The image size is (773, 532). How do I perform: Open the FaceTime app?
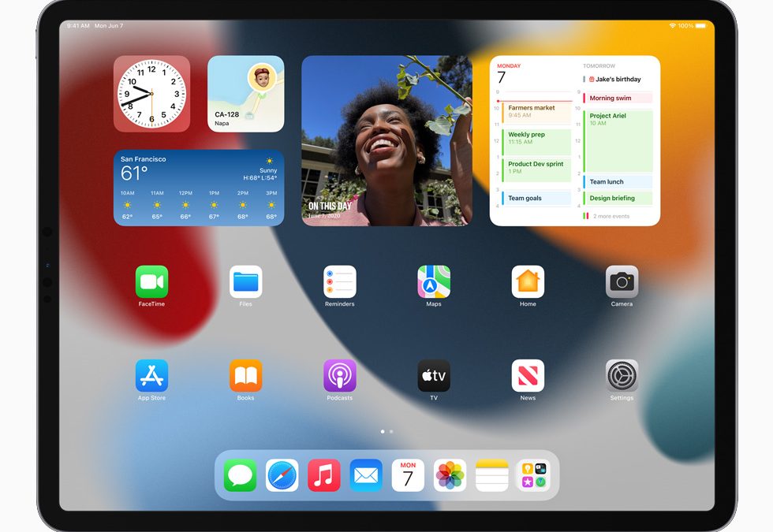click(151, 281)
